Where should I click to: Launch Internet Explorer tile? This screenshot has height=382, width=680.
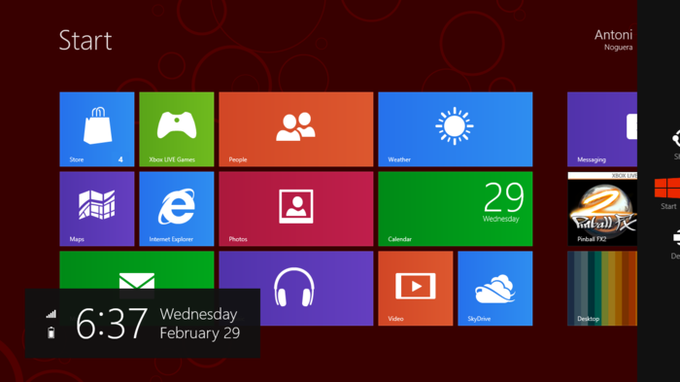177,209
